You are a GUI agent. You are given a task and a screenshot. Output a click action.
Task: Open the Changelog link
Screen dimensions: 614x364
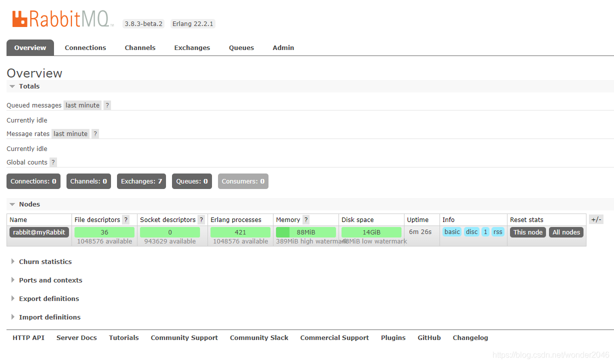[470, 338]
